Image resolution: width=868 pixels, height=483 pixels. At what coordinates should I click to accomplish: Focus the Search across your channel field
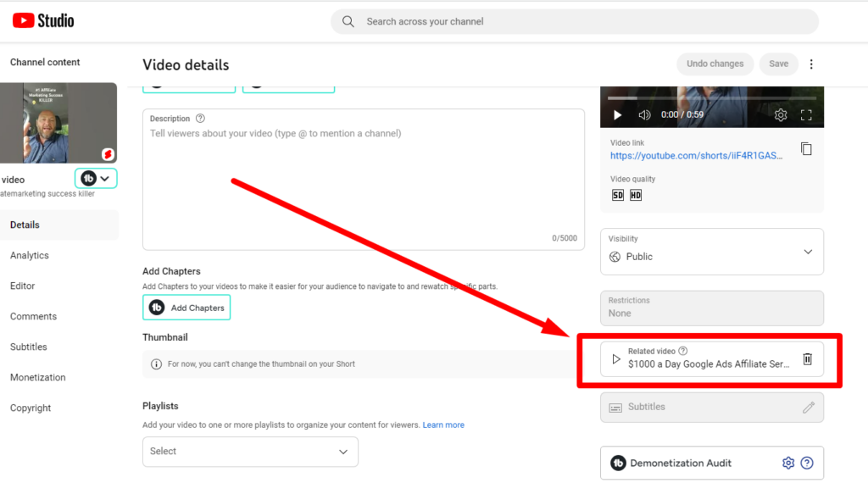point(575,21)
